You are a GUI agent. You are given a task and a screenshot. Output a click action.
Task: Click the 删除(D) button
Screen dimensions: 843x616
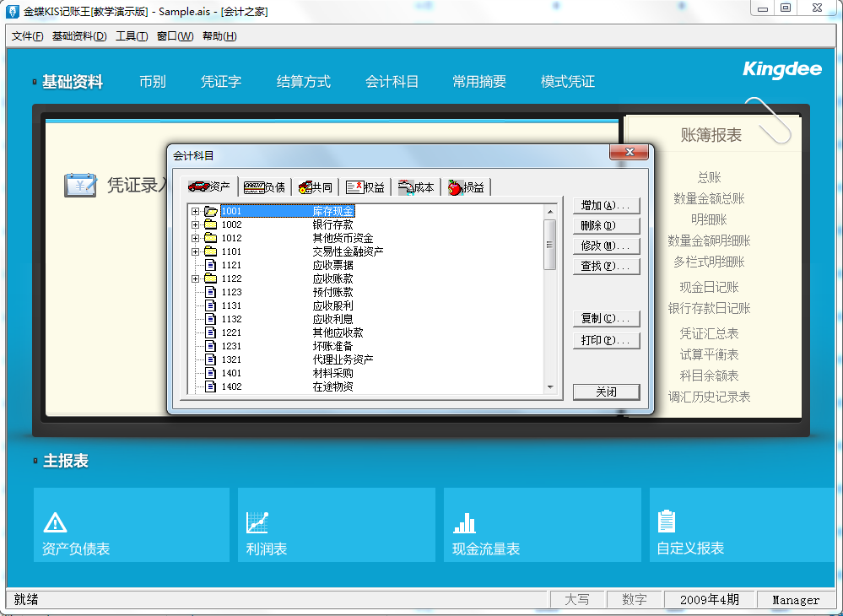click(x=607, y=226)
